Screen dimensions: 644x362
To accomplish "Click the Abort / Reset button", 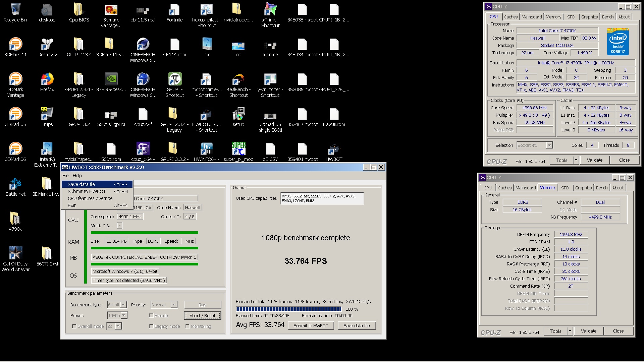I will point(203,315).
